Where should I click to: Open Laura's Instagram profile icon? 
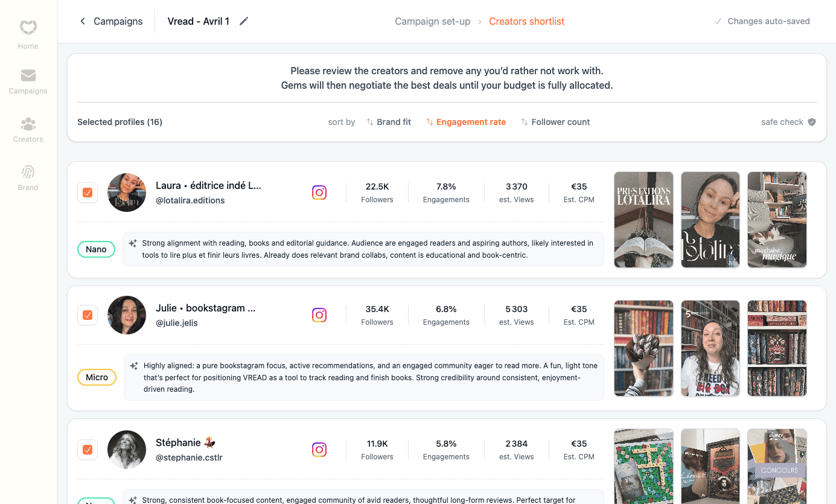click(319, 193)
